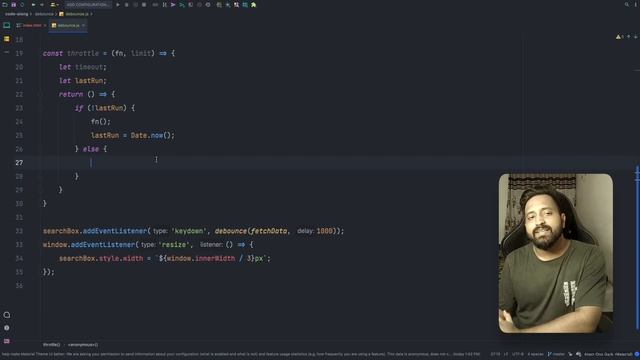Viewport: 640px width, 360px height.
Task: Click the green home-shaped icon in the toolbar
Action: click(253, 5)
